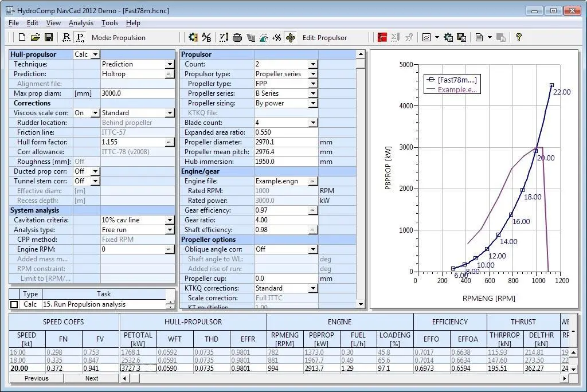Screen dimensions: 587x392
Task: Click the results table right scroll arrow
Action: [x=565, y=378]
